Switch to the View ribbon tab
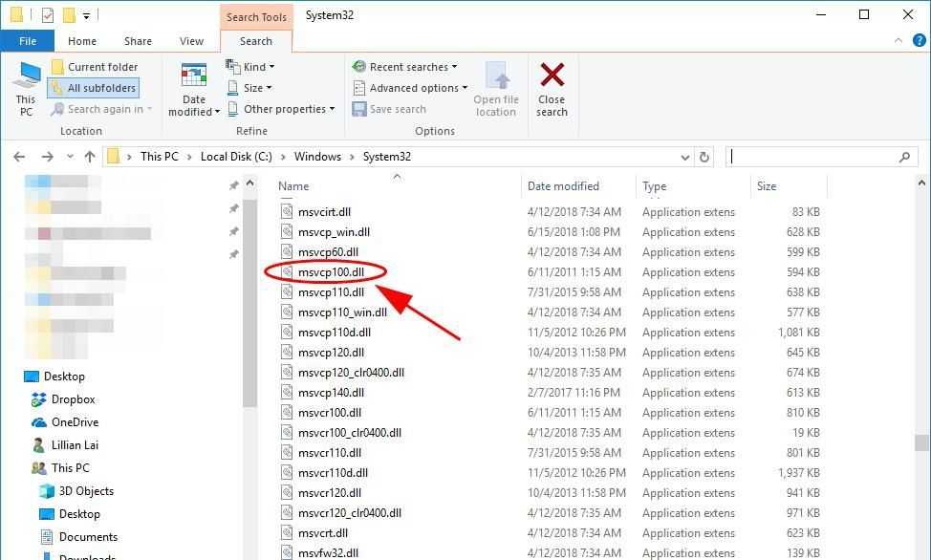This screenshot has width=931, height=560. [x=191, y=41]
